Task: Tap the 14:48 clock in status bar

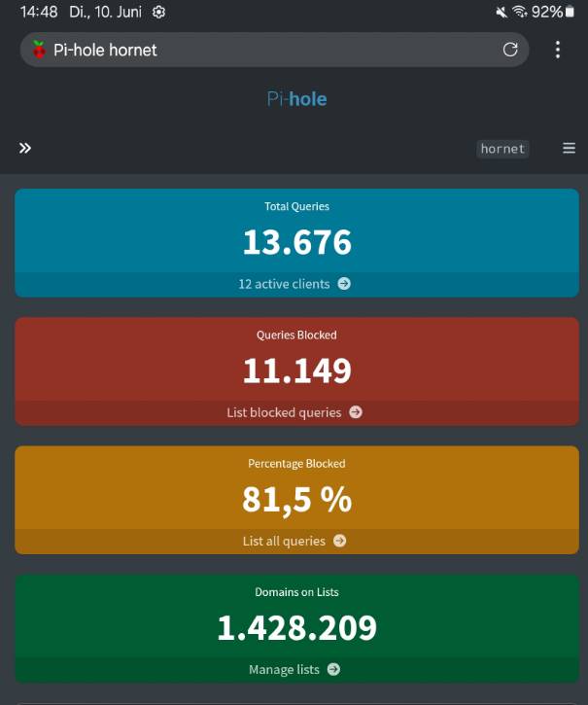Action: click(x=39, y=12)
